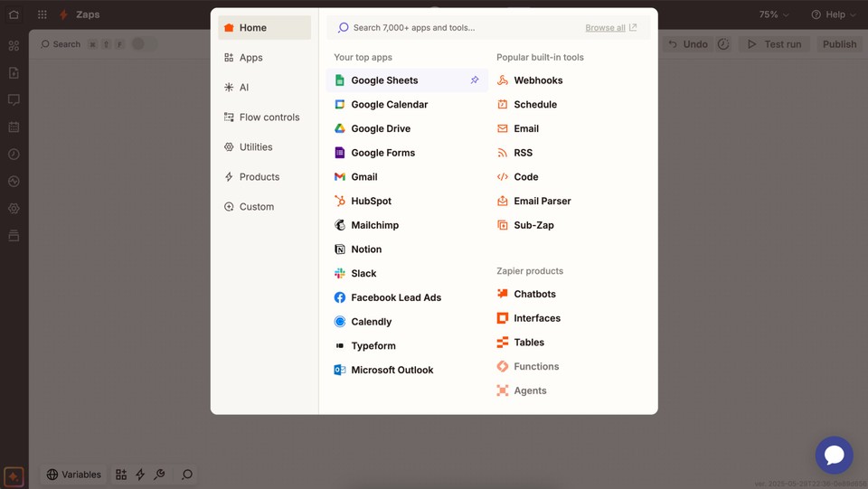The width and height of the screenshot is (868, 489).
Task: Select Google Sheets from top apps
Action: 406,80
